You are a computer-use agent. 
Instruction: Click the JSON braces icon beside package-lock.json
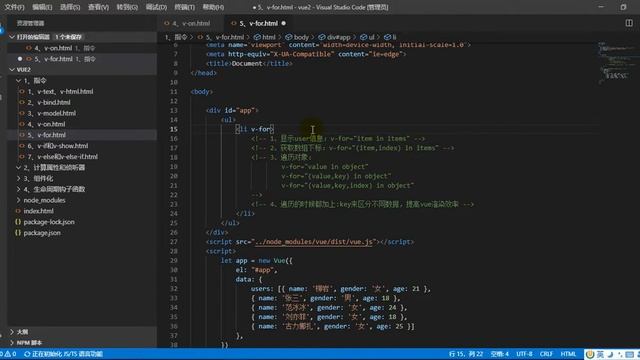[x=18, y=222]
